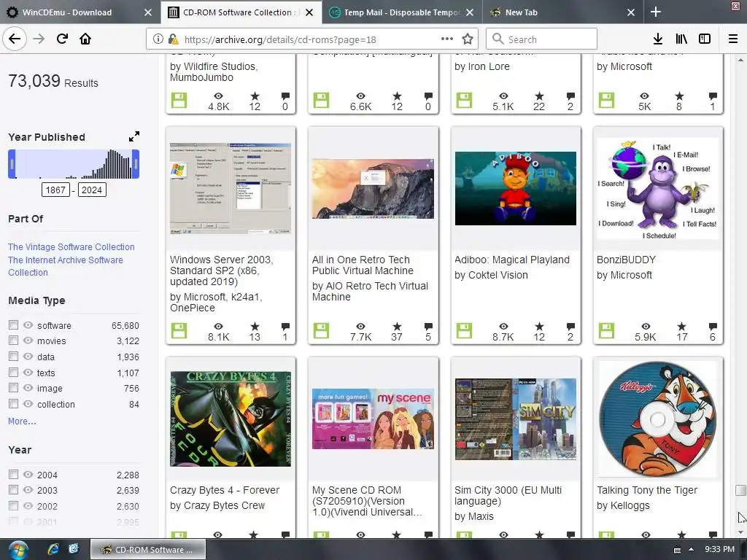
Task: Focus the browser Search box
Action: coord(541,39)
